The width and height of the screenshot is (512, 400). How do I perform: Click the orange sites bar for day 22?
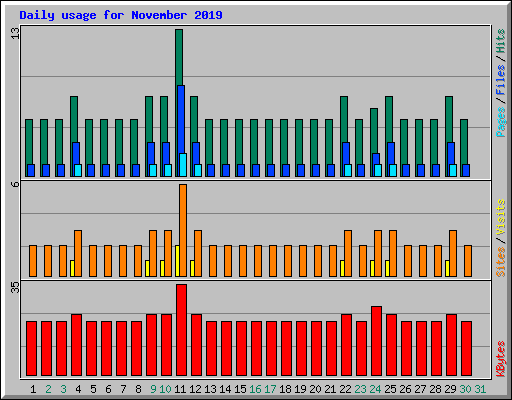click(348, 253)
